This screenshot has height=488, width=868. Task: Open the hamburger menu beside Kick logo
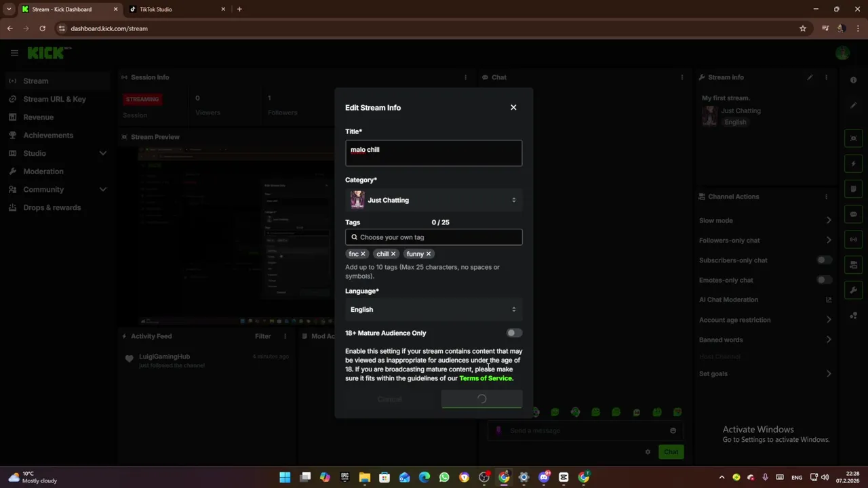(14, 53)
